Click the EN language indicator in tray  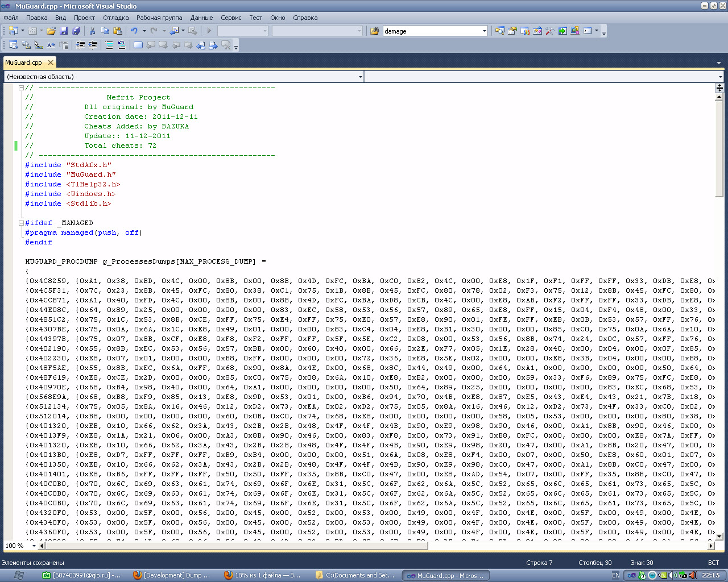615,575
